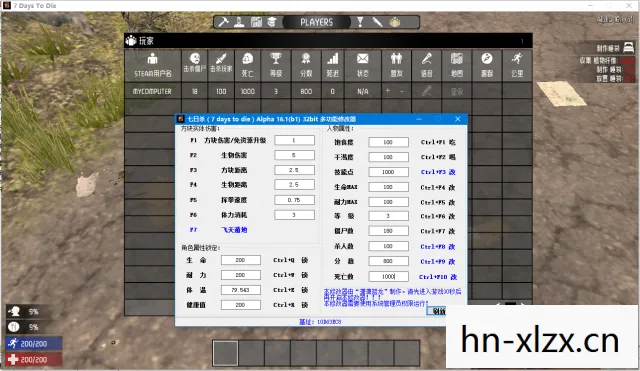Open the crafting hammer menu icon

(223, 22)
